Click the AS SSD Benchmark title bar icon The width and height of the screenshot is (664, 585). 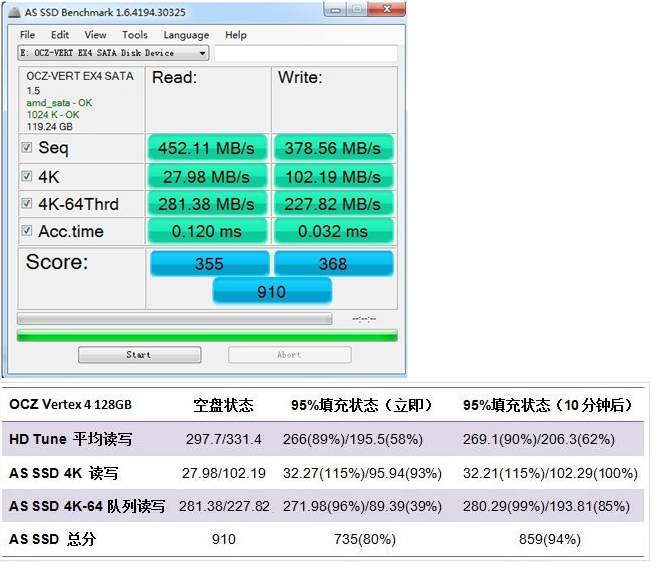[x=14, y=12]
